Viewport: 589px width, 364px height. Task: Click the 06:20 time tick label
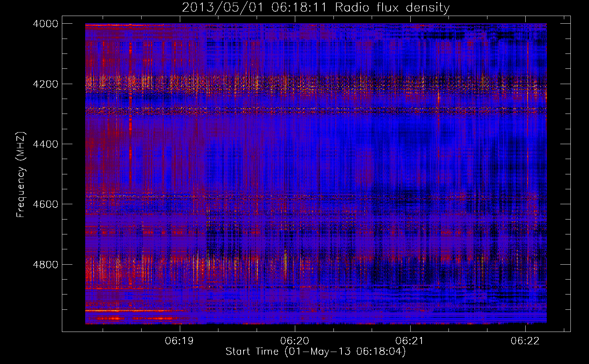(294, 341)
